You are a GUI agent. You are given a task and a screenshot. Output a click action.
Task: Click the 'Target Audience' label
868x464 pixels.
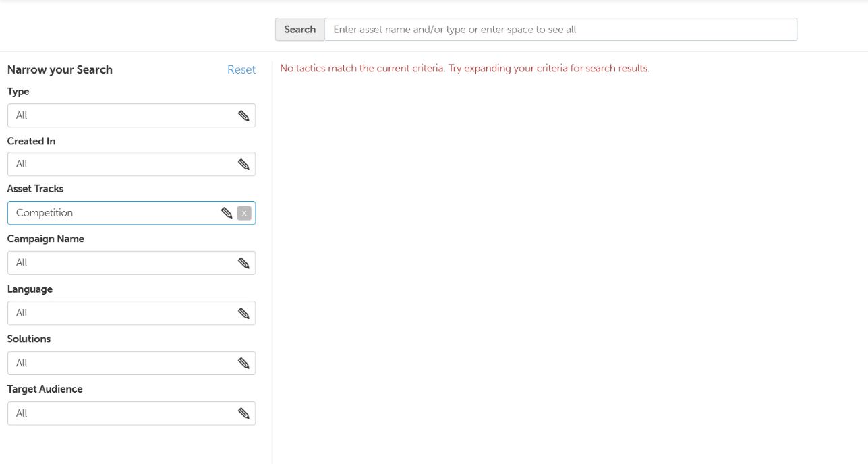tap(45, 389)
